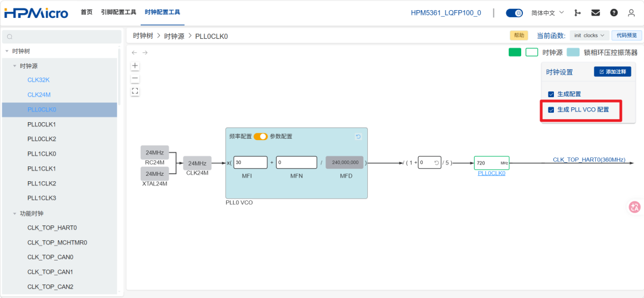644x298 pixels.
Task: Toggle the dark/light theme switch
Action: [x=514, y=13]
